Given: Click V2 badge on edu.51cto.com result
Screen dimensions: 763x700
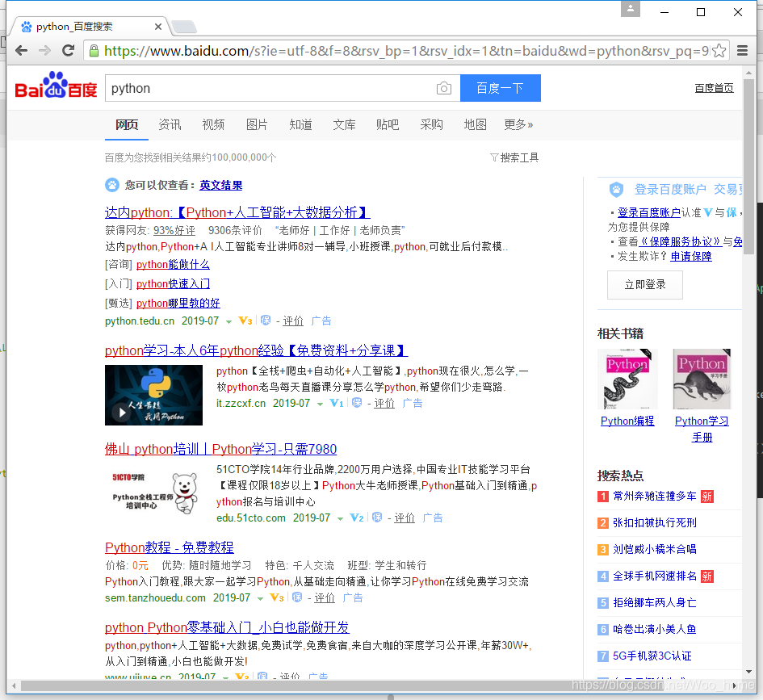Looking at the screenshot, I should (357, 518).
